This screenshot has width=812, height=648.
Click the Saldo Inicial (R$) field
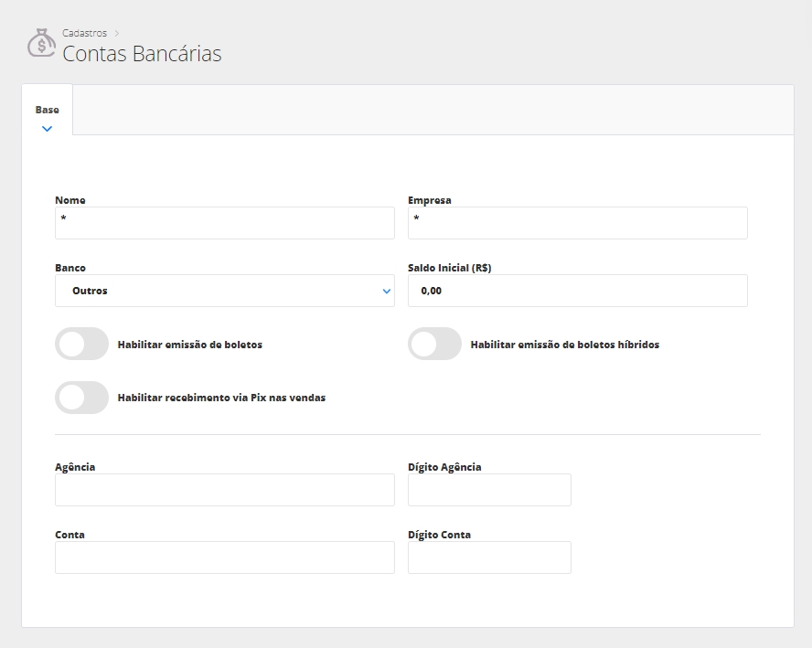pos(577,291)
